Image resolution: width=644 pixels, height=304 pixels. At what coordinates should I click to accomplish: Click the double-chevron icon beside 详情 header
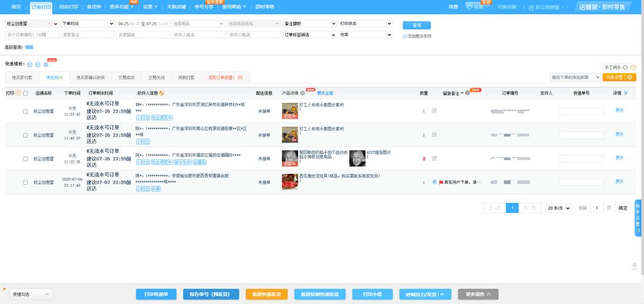click(626, 93)
